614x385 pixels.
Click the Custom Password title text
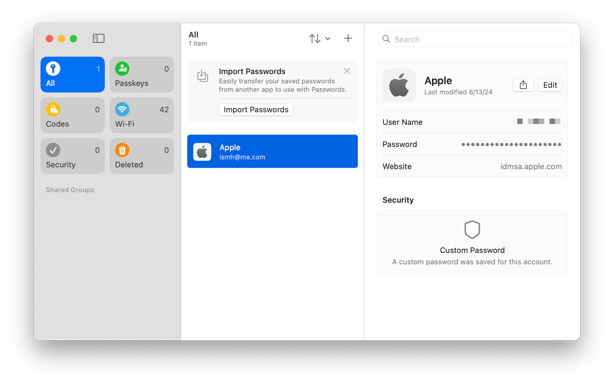(472, 250)
